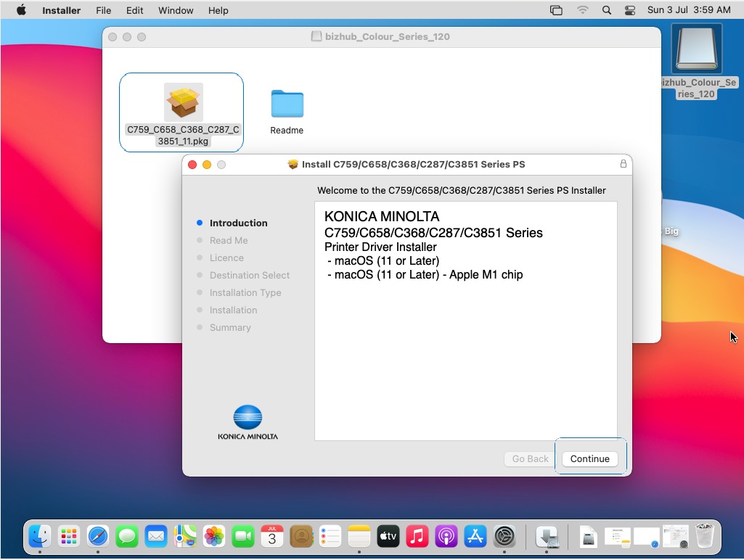This screenshot has height=560, width=744.
Task: Click the date and time in menu bar
Action: point(689,10)
